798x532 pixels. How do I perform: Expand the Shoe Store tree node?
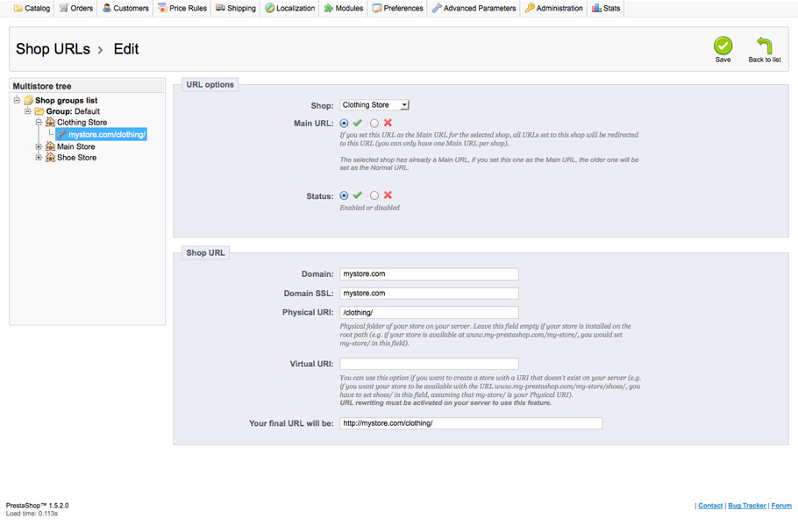[x=39, y=158]
